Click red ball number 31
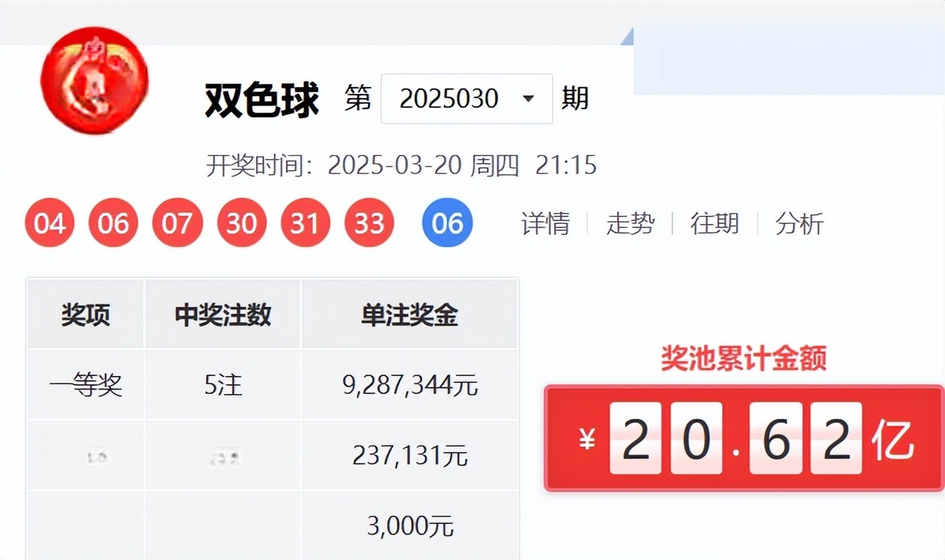Viewport: 945px width, 560px height. tap(305, 223)
